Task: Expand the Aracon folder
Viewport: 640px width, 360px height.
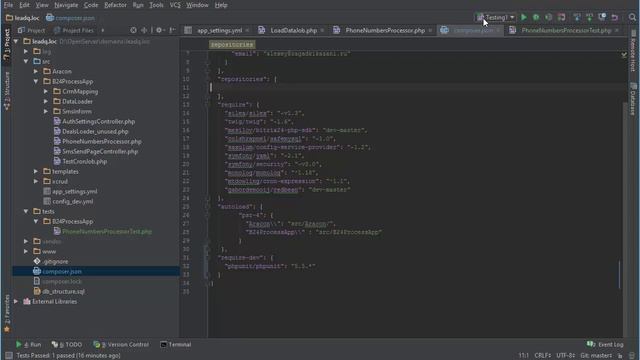Action: click(36, 71)
